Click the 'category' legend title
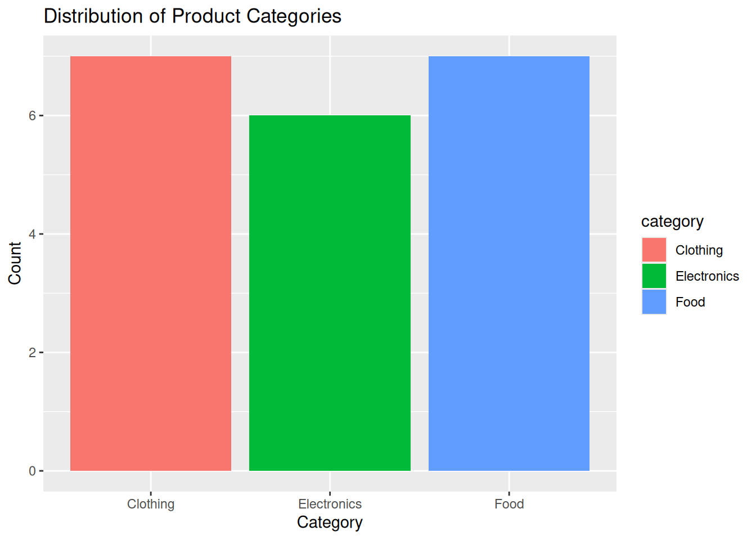This screenshot has width=756, height=540. [672, 222]
